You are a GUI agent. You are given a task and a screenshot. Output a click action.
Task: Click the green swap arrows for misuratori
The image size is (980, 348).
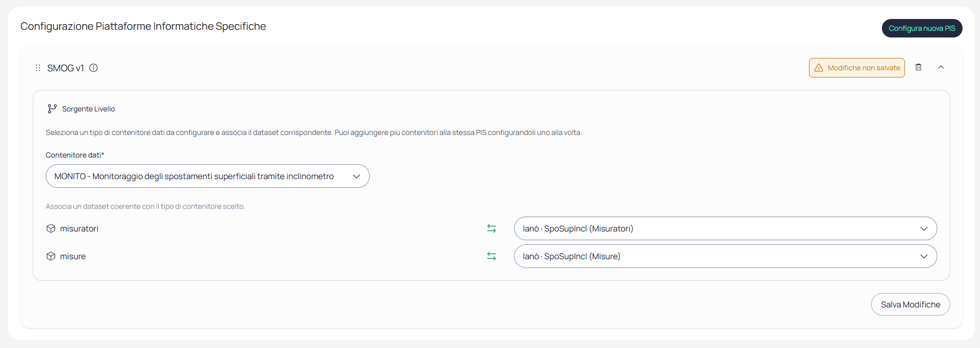492,228
